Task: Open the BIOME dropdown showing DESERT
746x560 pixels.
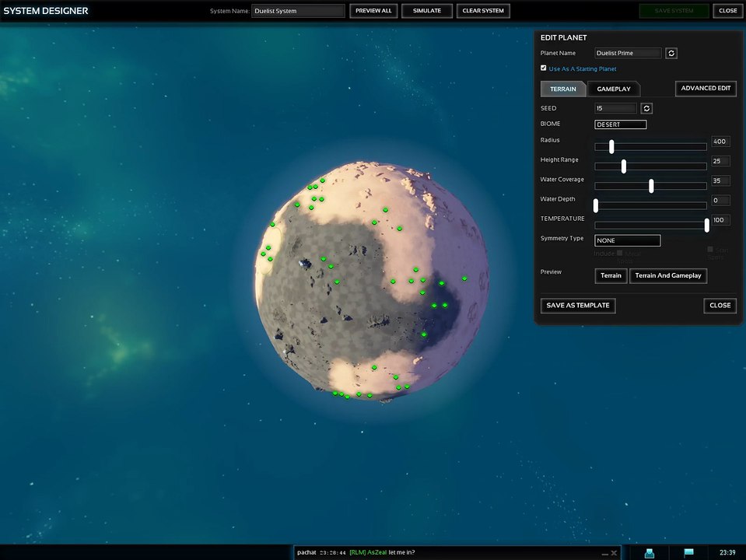Action: 620,124
